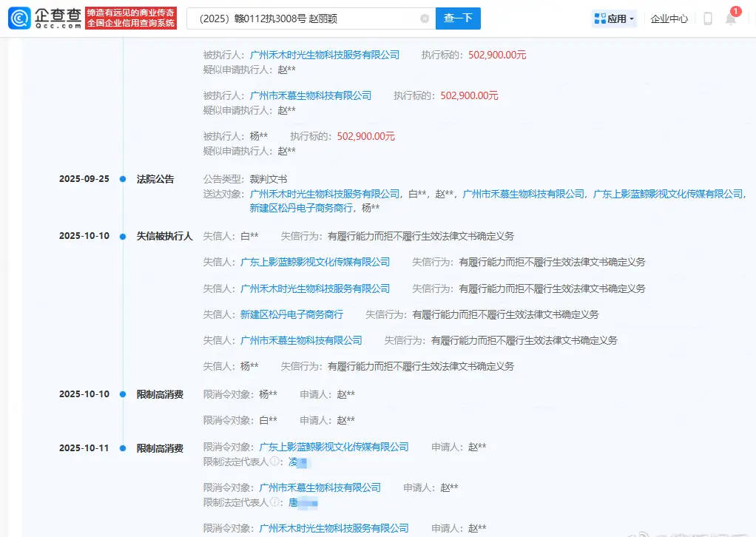This screenshot has width=756, height=537.
Task: Click the info icon beside 限制法定代表人 for 凌
Action: 274,462
